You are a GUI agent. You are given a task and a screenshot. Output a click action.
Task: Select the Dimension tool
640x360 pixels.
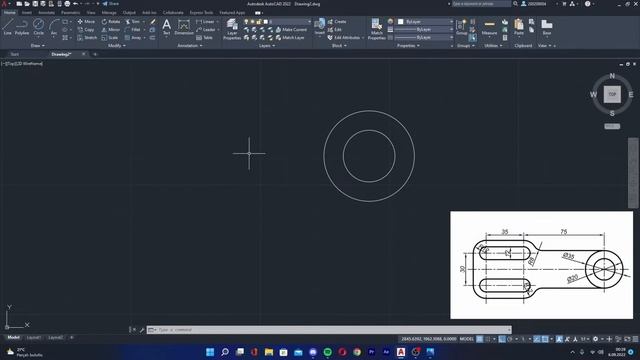tap(184, 27)
